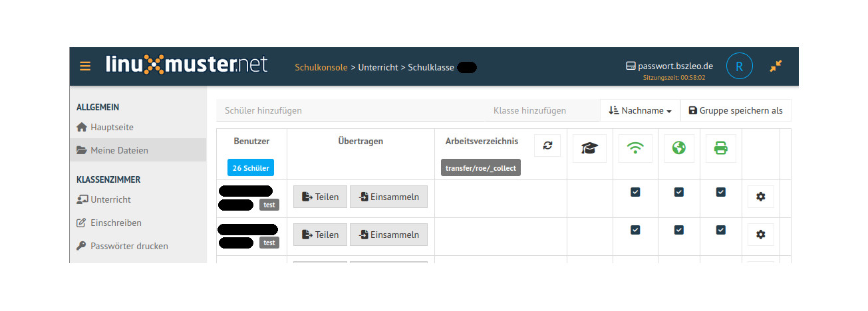The height and width of the screenshot is (311, 868).
Task: Click the green globe internet icon
Action: coord(678,149)
